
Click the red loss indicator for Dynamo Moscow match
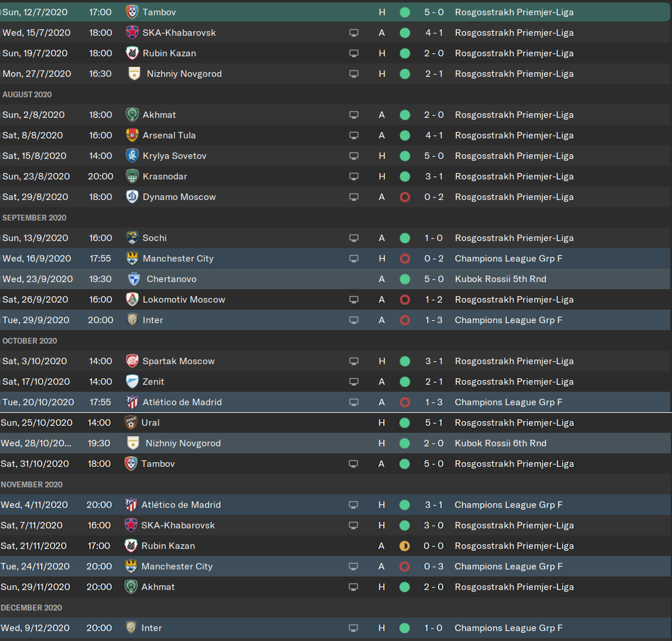click(404, 197)
